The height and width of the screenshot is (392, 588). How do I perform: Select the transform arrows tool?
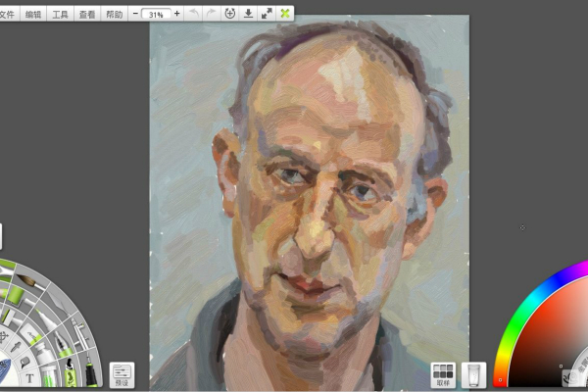point(3,337)
